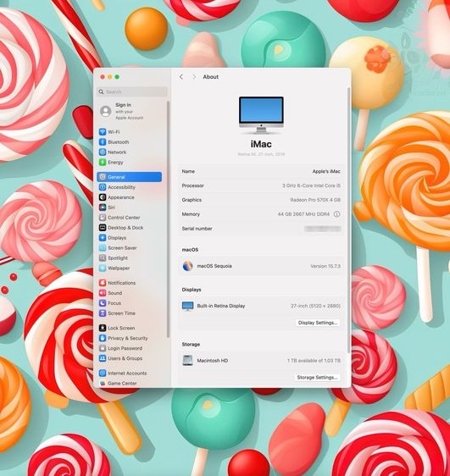Open Accessibility icon in sidebar
Viewport: 450px width, 476px height.
tap(103, 187)
